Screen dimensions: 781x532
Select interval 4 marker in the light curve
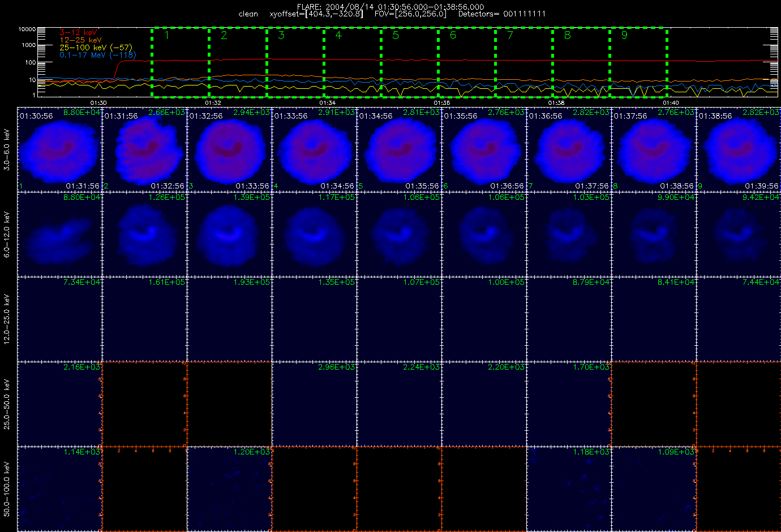(x=338, y=35)
